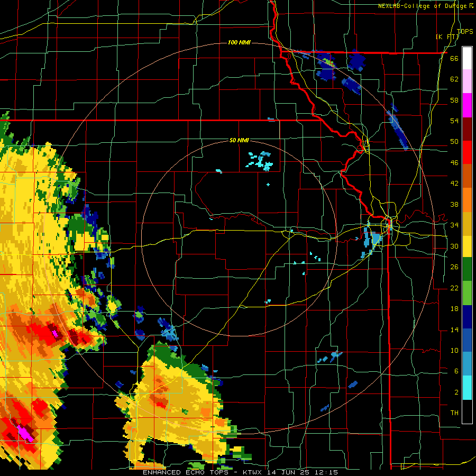Click the "14" legend value
The width and height of the screenshot is (476, 476).
click(454, 329)
